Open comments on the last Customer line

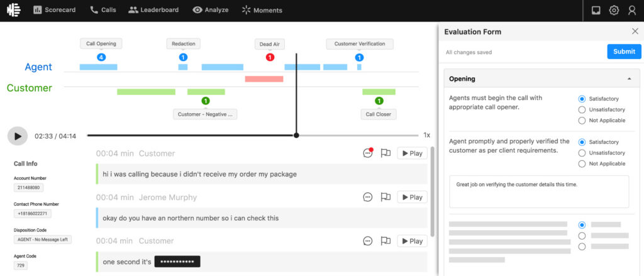(368, 241)
